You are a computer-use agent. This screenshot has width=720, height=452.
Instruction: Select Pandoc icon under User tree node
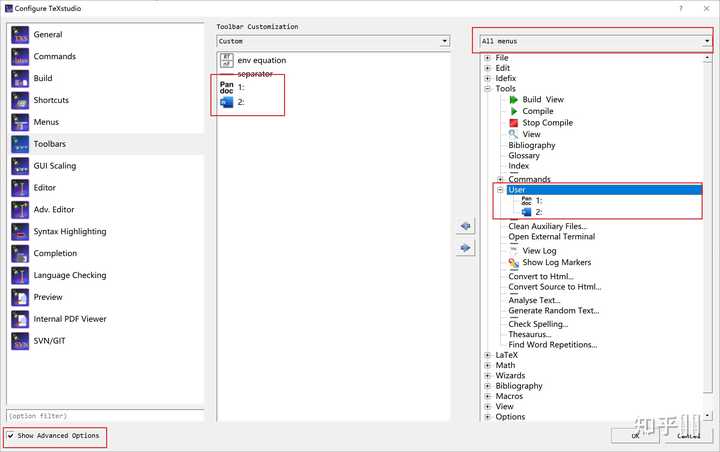pyautogui.click(x=526, y=201)
